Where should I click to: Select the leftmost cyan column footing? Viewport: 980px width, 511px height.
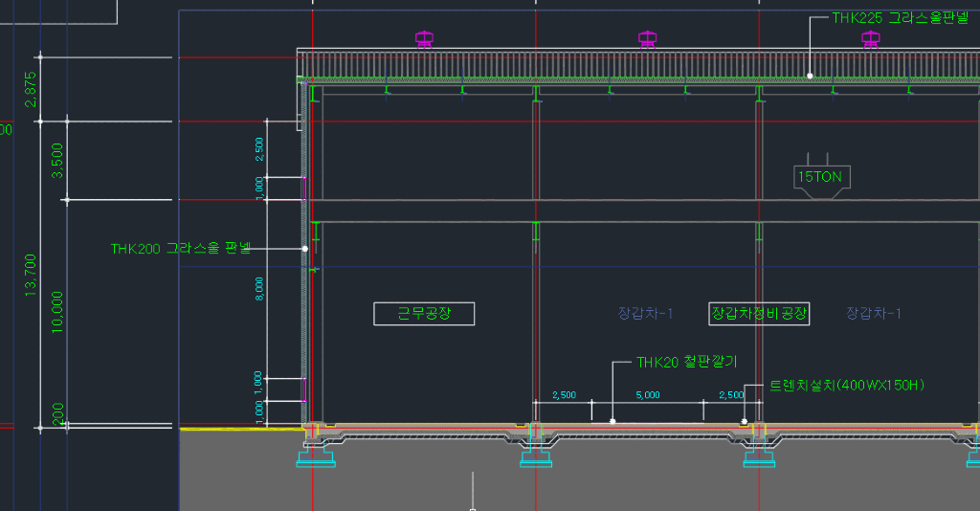pos(317,458)
